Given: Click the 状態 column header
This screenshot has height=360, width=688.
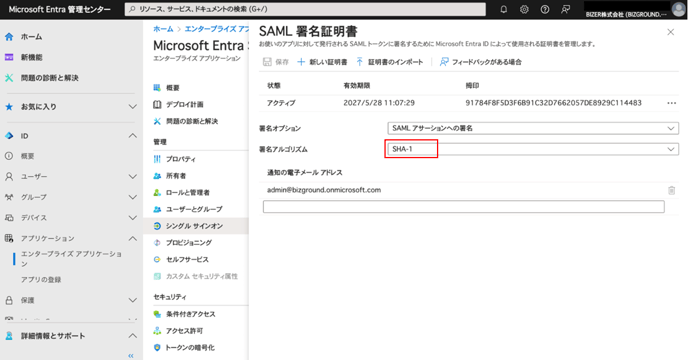Looking at the screenshot, I should [274, 86].
